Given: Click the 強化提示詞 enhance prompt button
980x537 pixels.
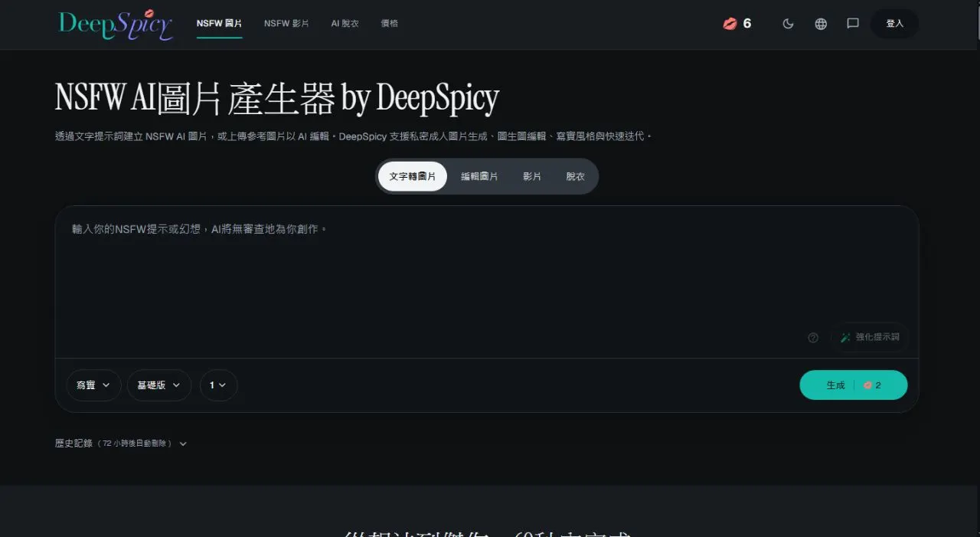Looking at the screenshot, I should (x=870, y=338).
